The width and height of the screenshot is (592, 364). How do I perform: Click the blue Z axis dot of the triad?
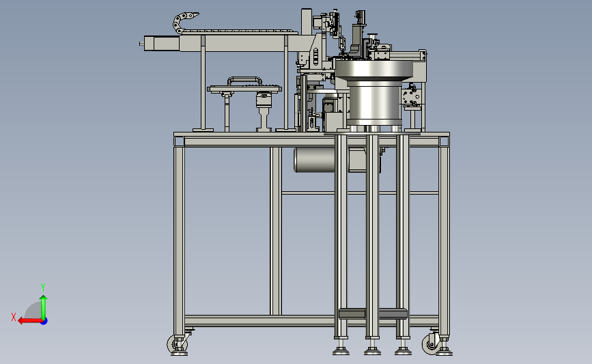(44, 322)
